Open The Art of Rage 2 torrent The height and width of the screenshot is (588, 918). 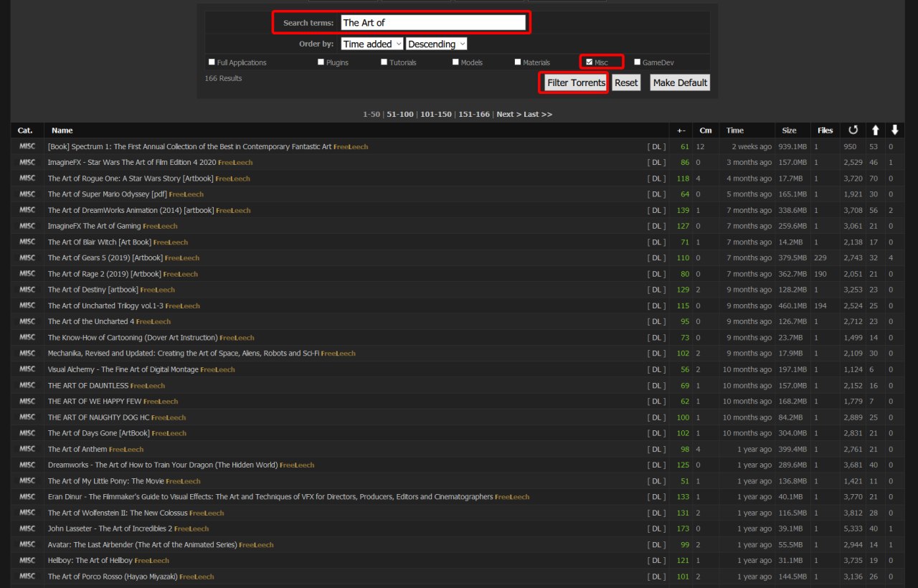pos(105,274)
